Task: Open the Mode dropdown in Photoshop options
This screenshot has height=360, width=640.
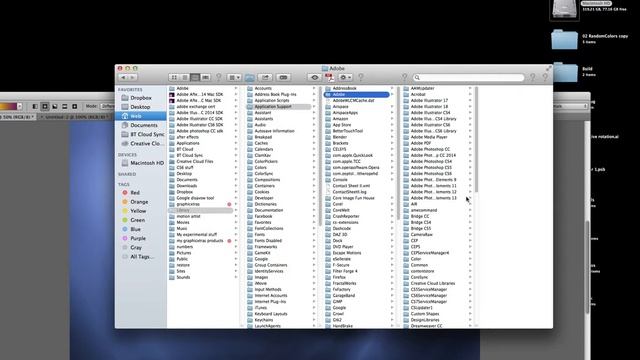Action: coord(108,107)
